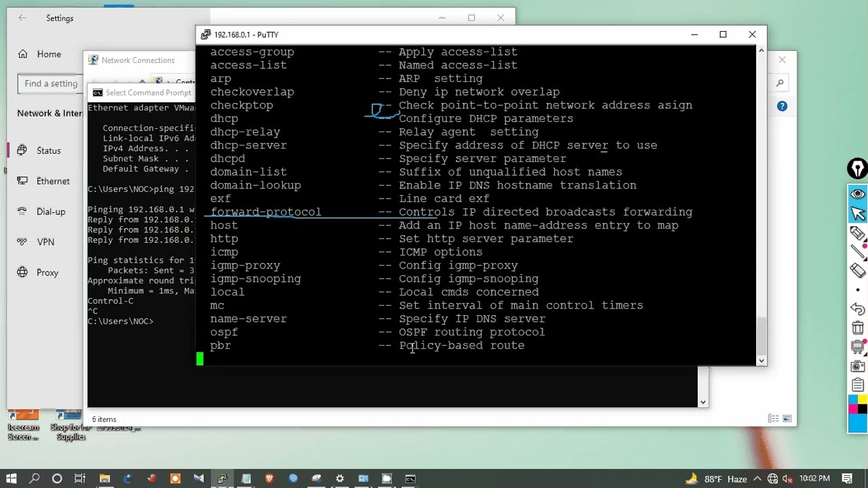Screen dimensions: 868x488
Task: Expand the hidden system tray icons chevron
Action: pos(757,479)
